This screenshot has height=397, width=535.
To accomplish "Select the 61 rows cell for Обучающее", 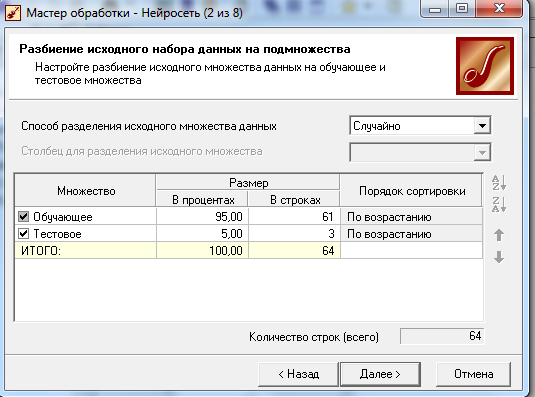I will pyautogui.click(x=294, y=217).
